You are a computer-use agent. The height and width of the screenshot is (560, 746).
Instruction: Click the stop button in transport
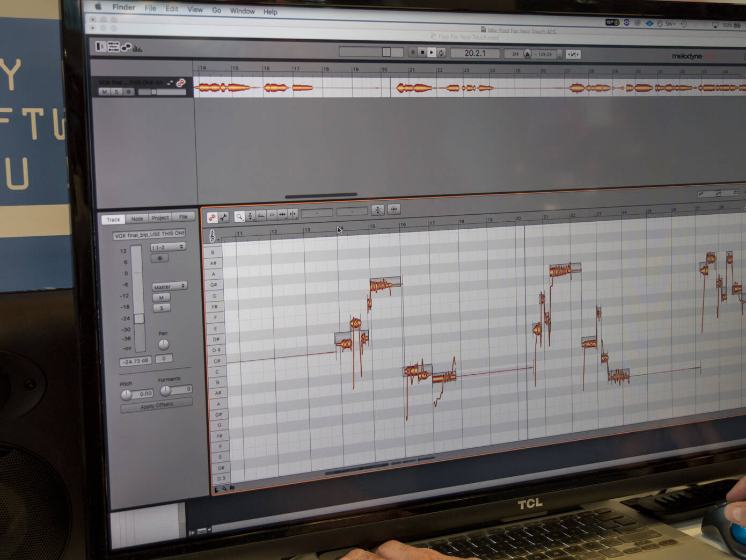[x=422, y=52]
